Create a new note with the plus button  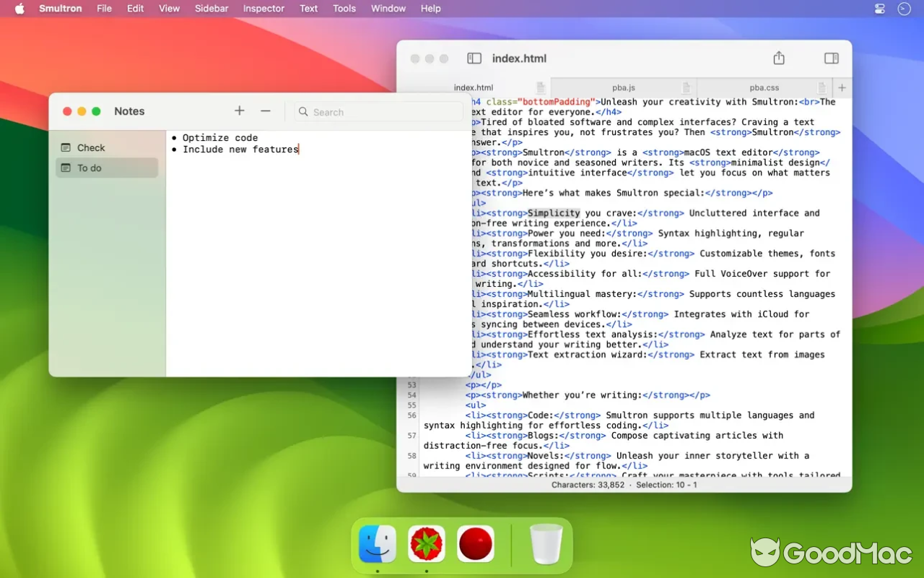(x=239, y=111)
